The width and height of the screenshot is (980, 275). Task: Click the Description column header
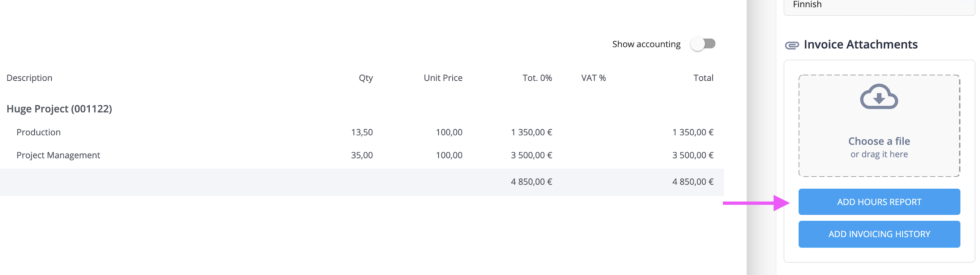click(29, 78)
